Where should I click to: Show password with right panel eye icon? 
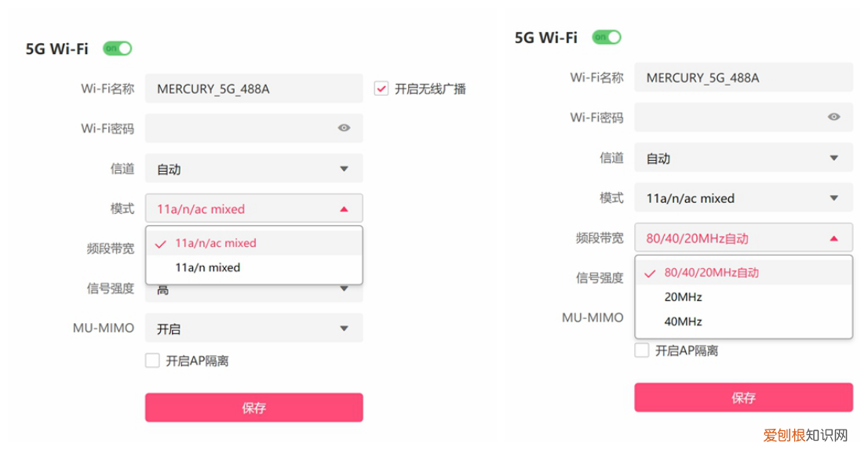833,117
